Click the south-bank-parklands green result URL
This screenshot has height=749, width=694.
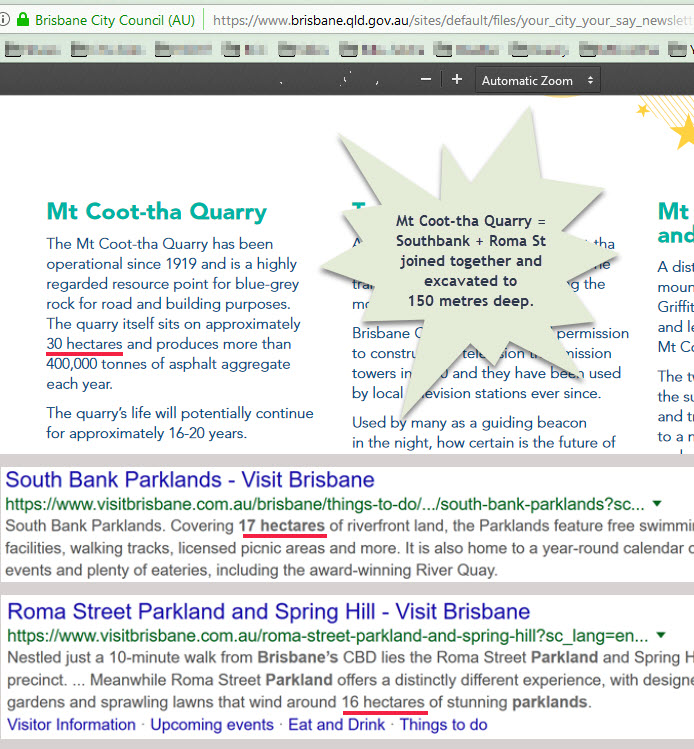pos(325,504)
